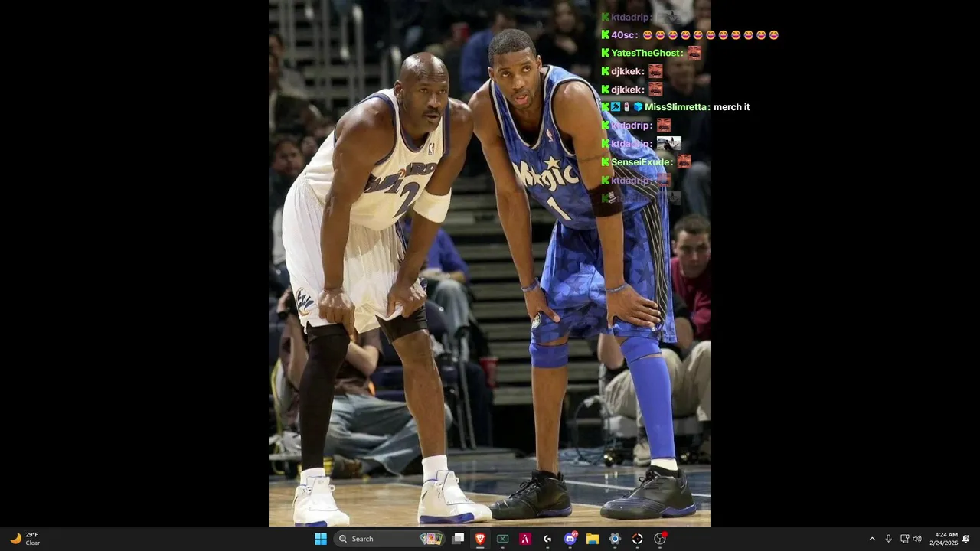Open the notification bell icon
This screenshot has width=980, height=551.
966,539
